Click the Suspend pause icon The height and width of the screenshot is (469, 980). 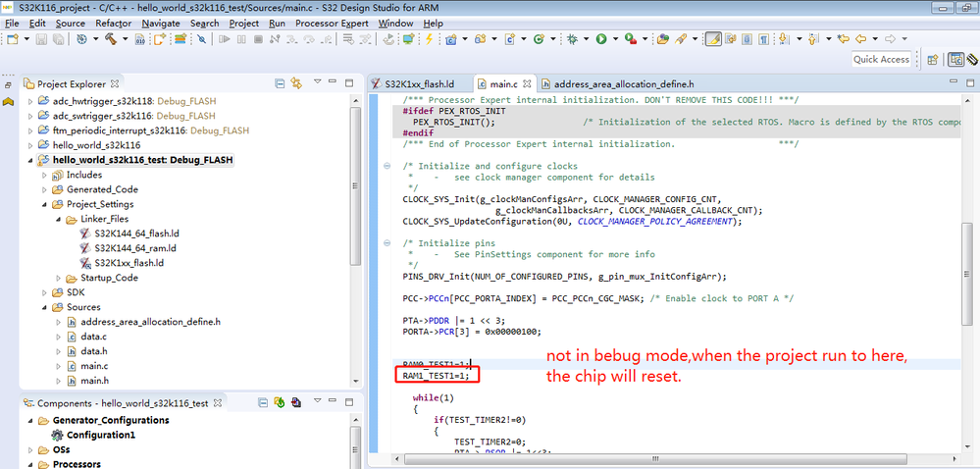[241, 39]
